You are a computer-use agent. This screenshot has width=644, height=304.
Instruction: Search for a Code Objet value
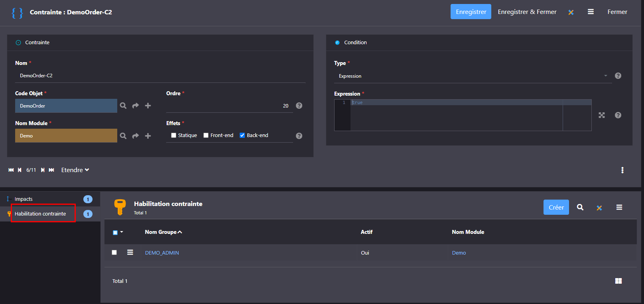123,106
